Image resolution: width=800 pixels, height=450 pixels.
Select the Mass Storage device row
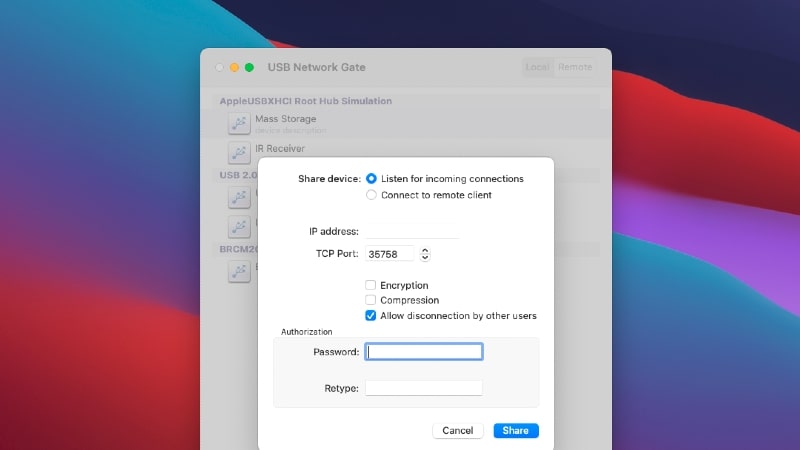pyautogui.click(x=406, y=123)
